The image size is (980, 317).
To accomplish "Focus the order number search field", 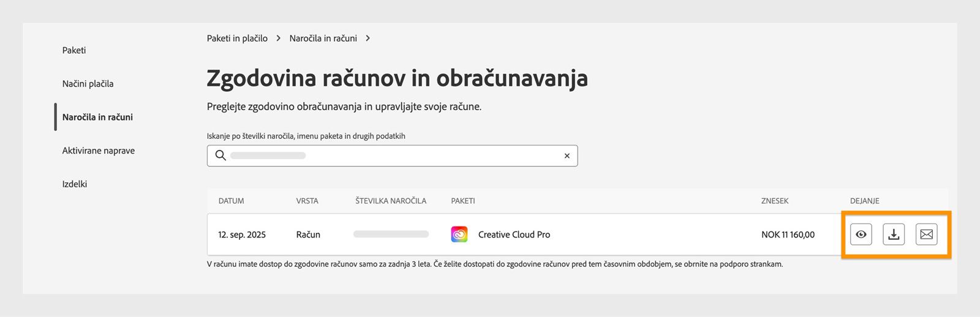I will (x=392, y=155).
